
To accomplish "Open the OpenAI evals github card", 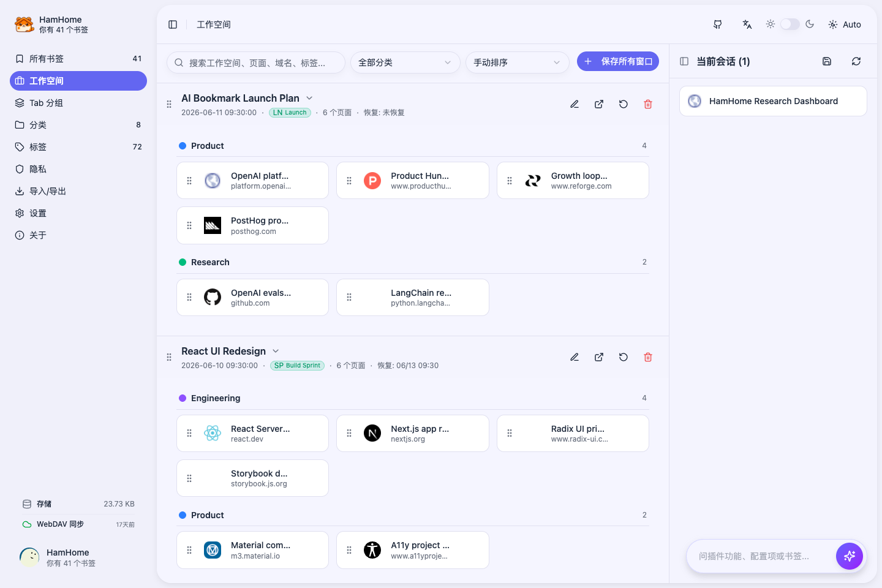I will pyautogui.click(x=252, y=298).
